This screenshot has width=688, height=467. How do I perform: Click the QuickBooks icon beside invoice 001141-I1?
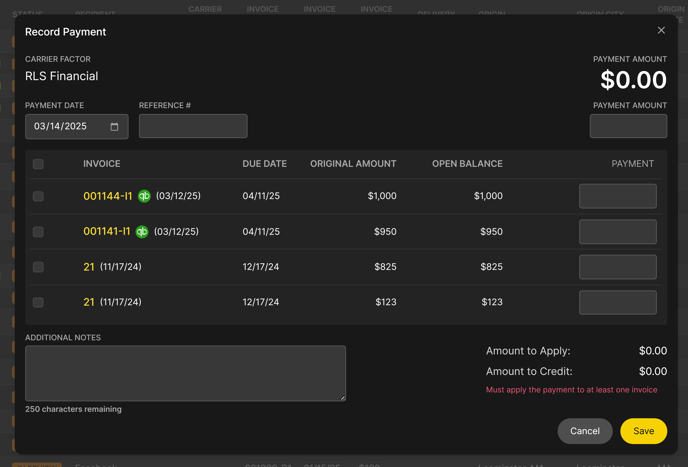click(x=142, y=232)
